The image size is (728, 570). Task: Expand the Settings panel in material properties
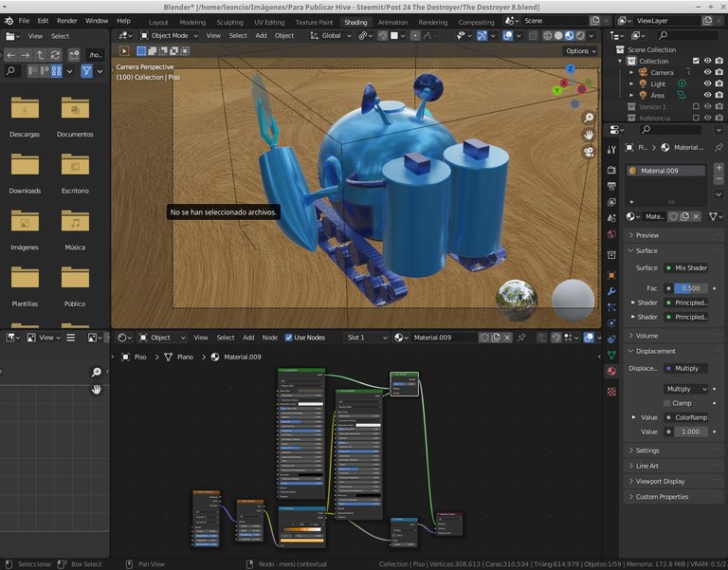click(x=647, y=450)
